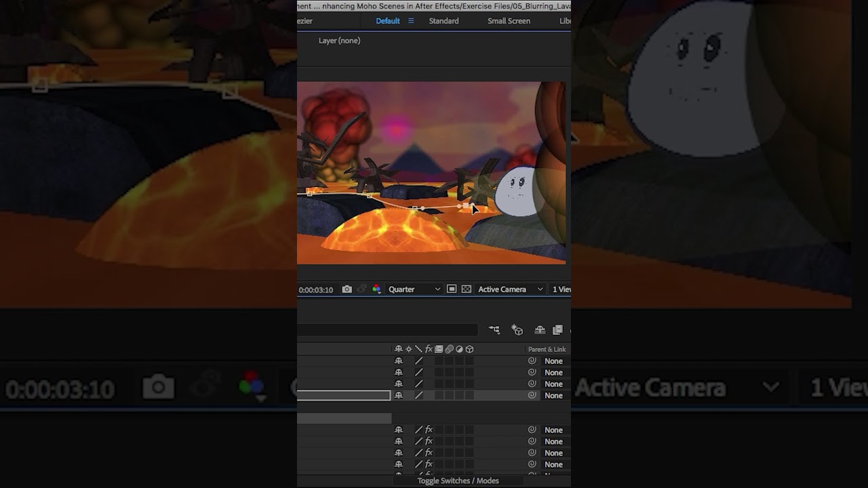Click the Quality column header icon

(x=418, y=349)
